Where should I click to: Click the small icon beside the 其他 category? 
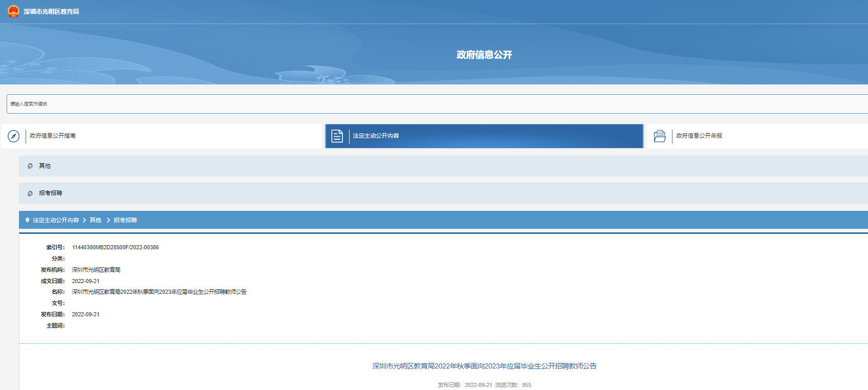tap(30, 166)
